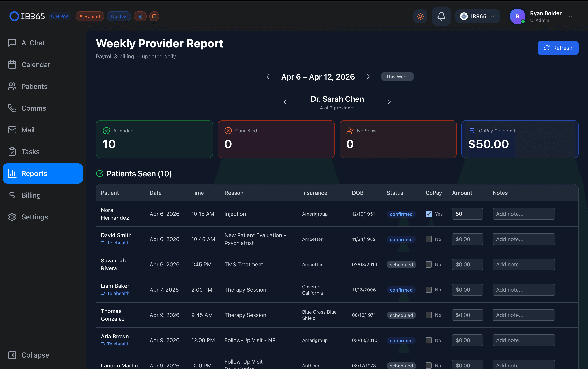Open Settings from the sidebar

point(34,217)
